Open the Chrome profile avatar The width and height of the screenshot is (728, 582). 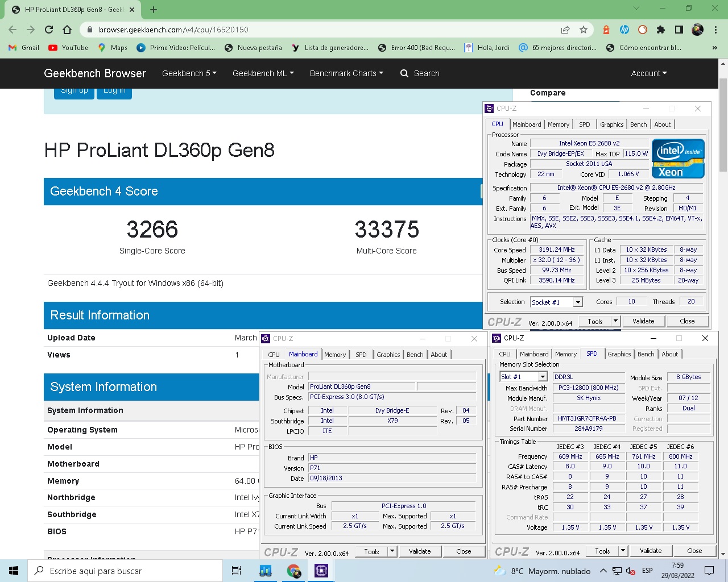coord(697,30)
